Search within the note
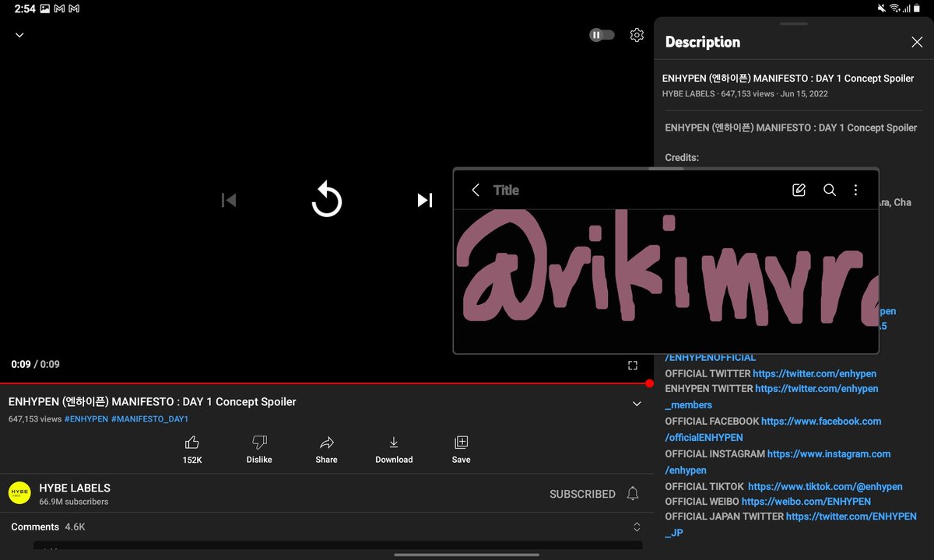 830,190
